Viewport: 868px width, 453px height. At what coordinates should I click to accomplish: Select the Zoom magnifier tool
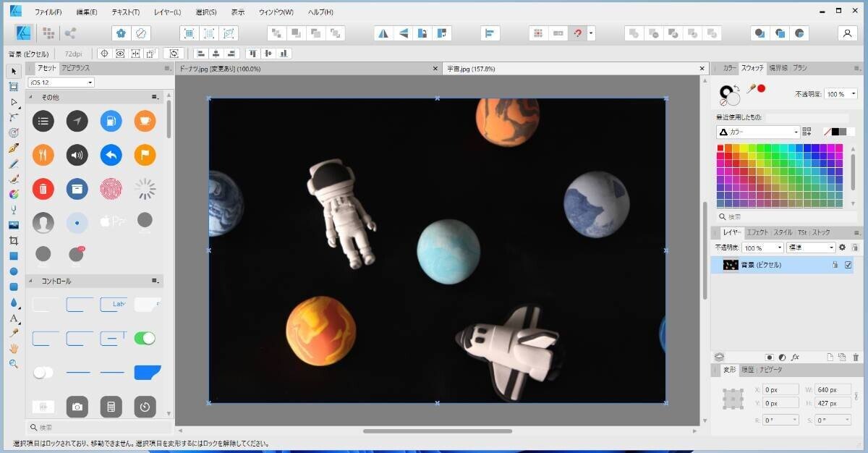[13, 364]
